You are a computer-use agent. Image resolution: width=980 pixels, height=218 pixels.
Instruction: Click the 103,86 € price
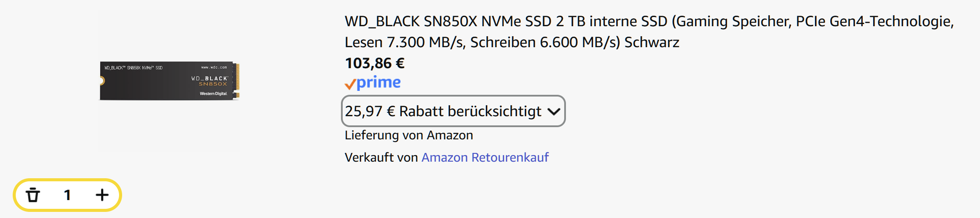[375, 63]
